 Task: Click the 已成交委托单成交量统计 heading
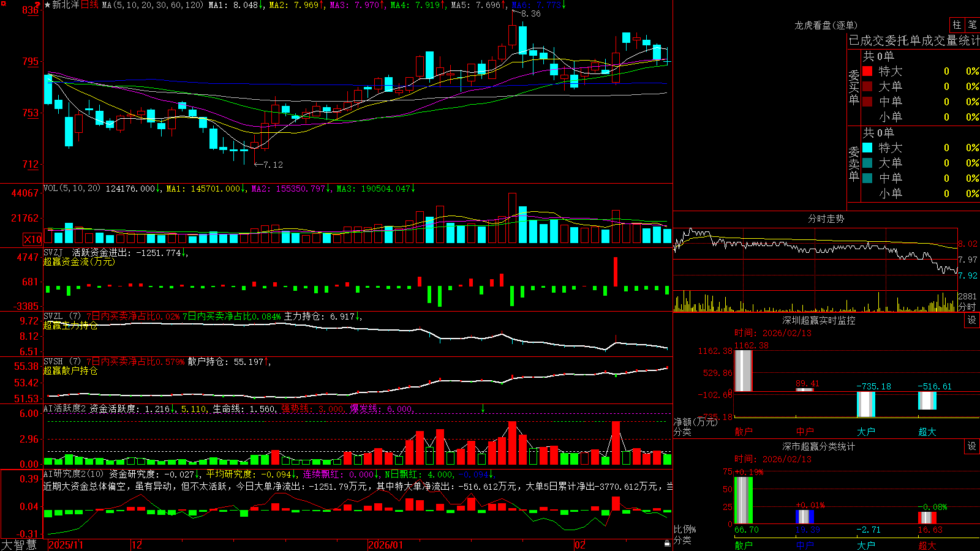[914, 40]
